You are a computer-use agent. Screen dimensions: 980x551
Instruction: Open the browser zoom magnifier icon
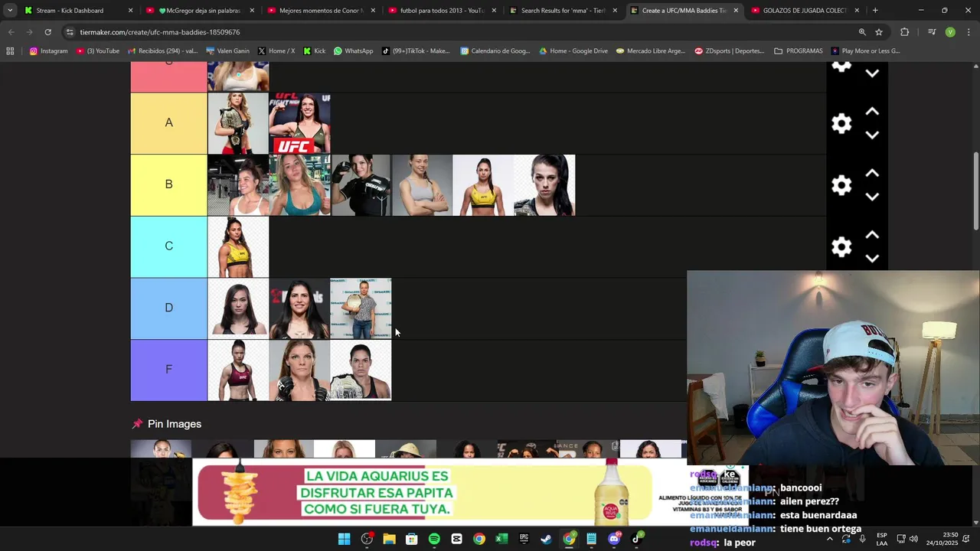click(862, 32)
